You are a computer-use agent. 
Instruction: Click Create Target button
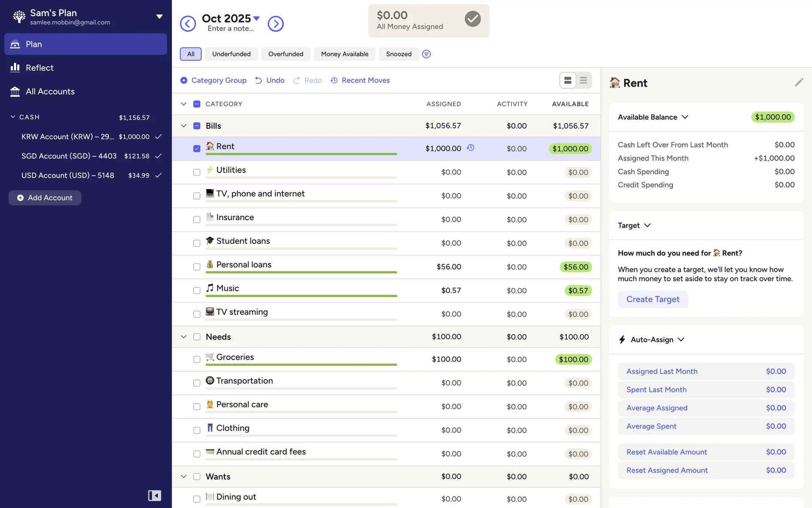click(653, 299)
